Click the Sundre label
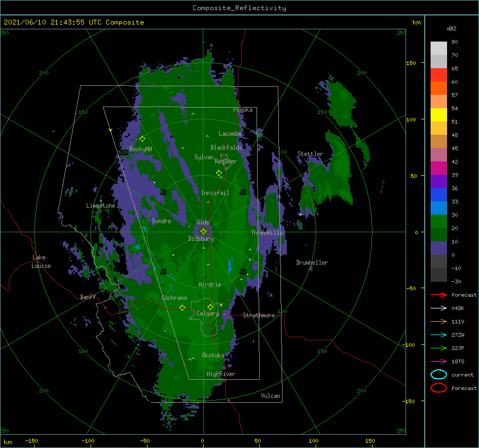 tap(161, 221)
